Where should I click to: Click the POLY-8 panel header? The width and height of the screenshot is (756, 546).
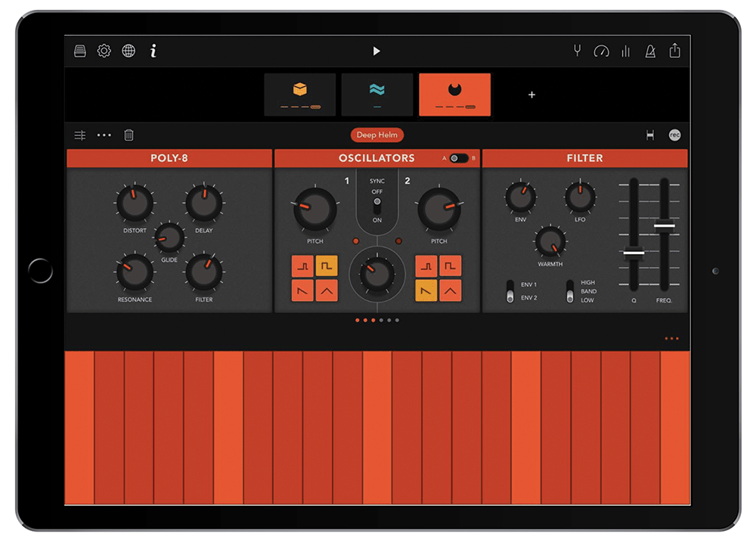pos(169,158)
